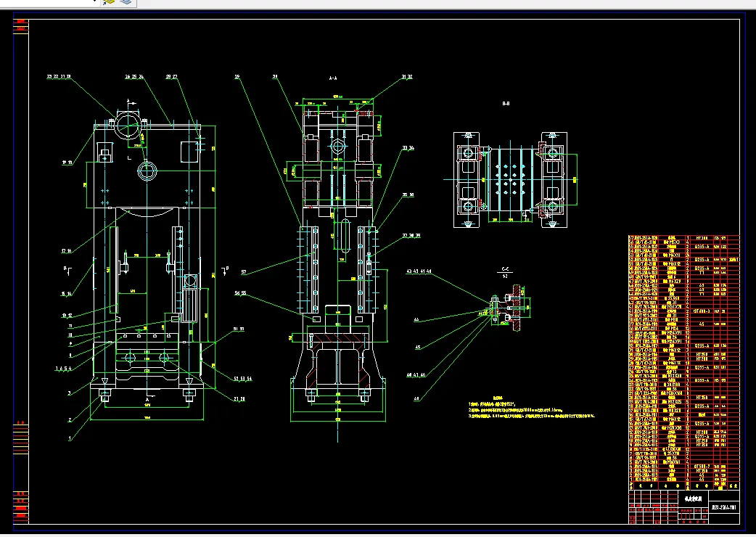Click the balloon label 33 34
Image resolution: width=756 pixels, height=537 pixels.
click(x=408, y=149)
